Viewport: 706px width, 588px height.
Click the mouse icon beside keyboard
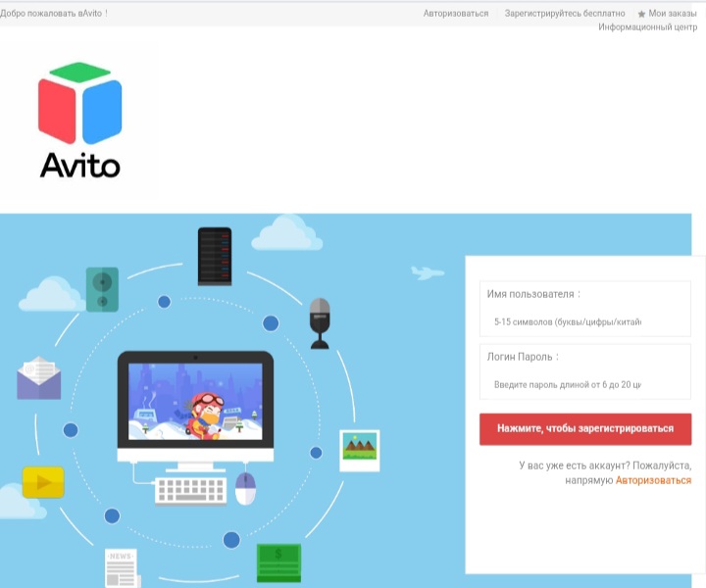245,487
